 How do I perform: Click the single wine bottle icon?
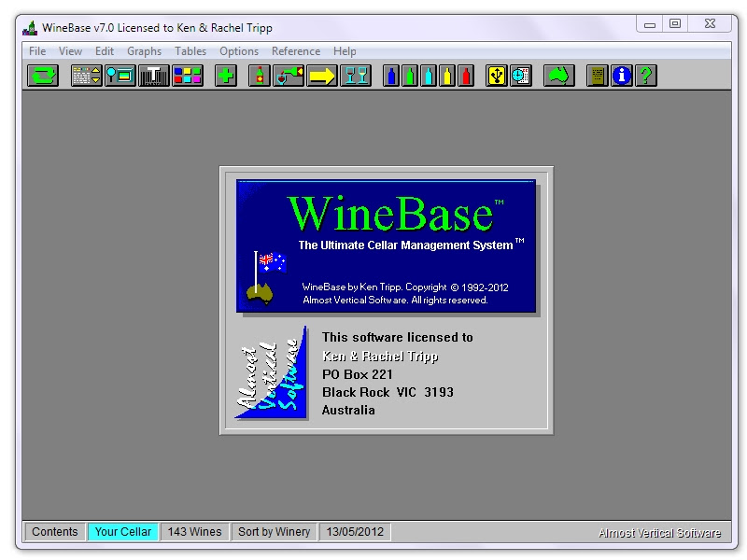260,76
